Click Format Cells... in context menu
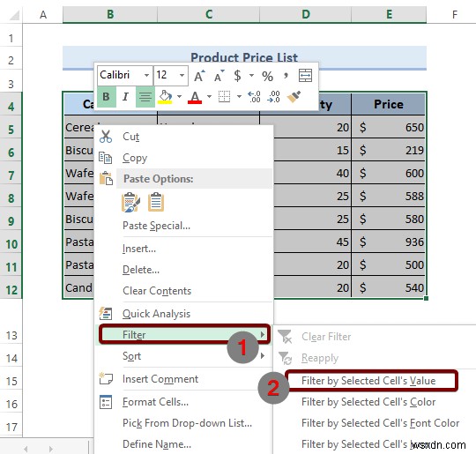 point(156,402)
